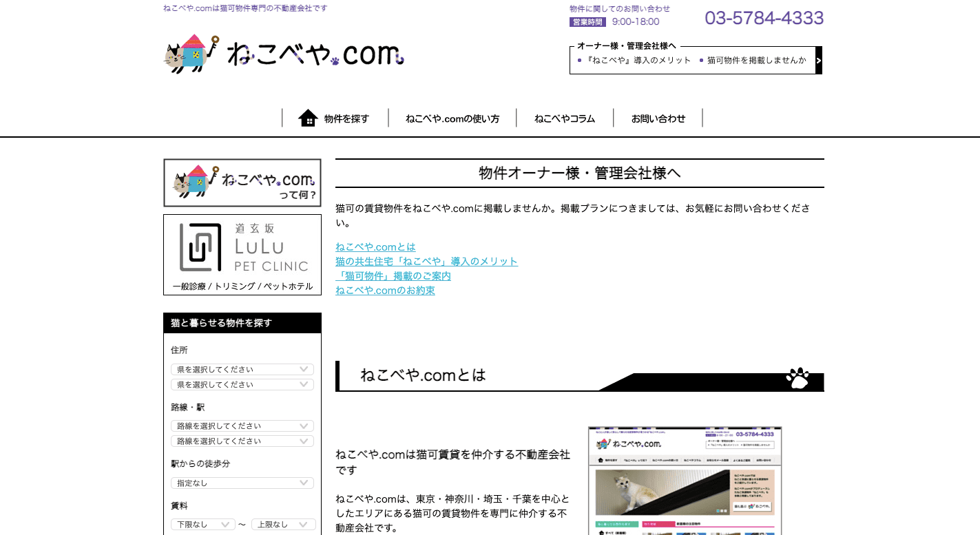This screenshot has height=535, width=980.
Task: Click the ねこべや.com cat house logo in header
Action: [x=284, y=54]
